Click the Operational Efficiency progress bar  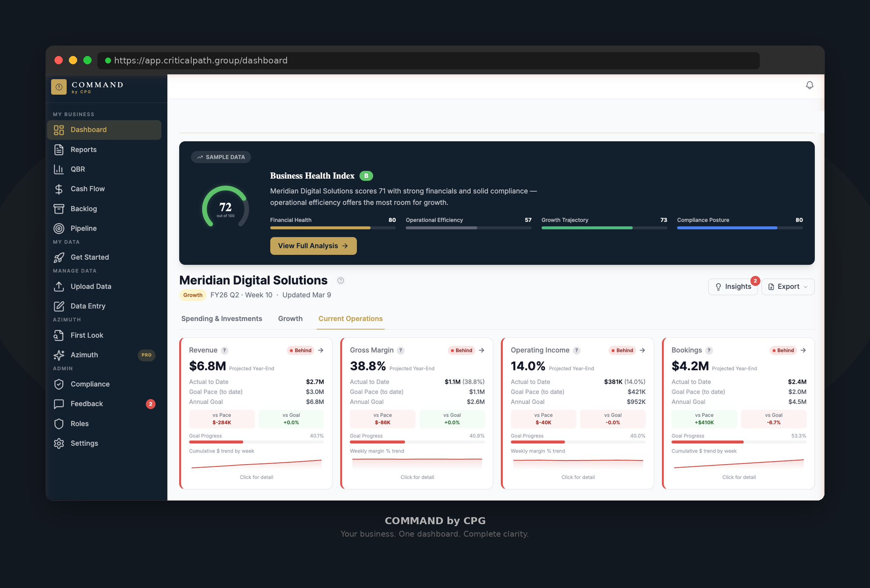point(468,228)
